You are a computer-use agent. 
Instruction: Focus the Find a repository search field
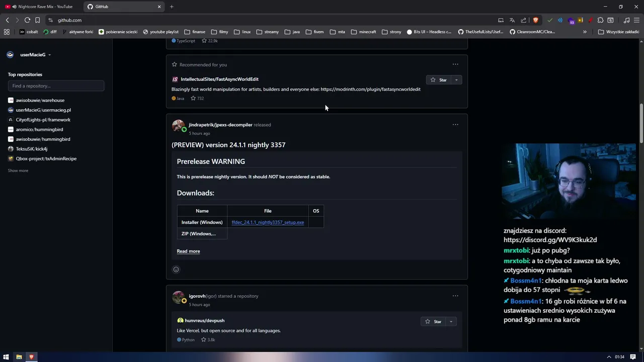[x=56, y=86]
